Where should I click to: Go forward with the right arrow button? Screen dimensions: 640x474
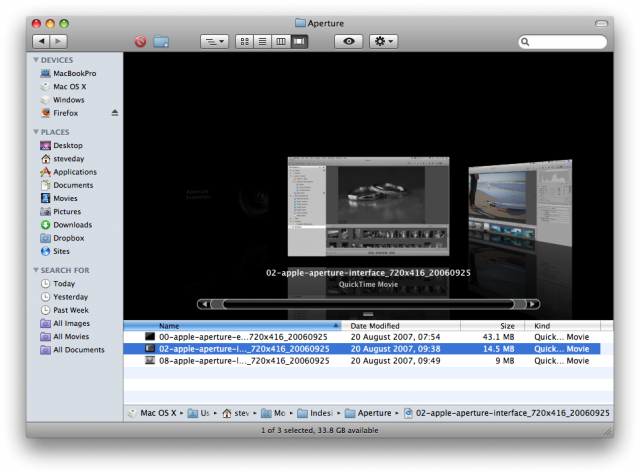coord(58,41)
